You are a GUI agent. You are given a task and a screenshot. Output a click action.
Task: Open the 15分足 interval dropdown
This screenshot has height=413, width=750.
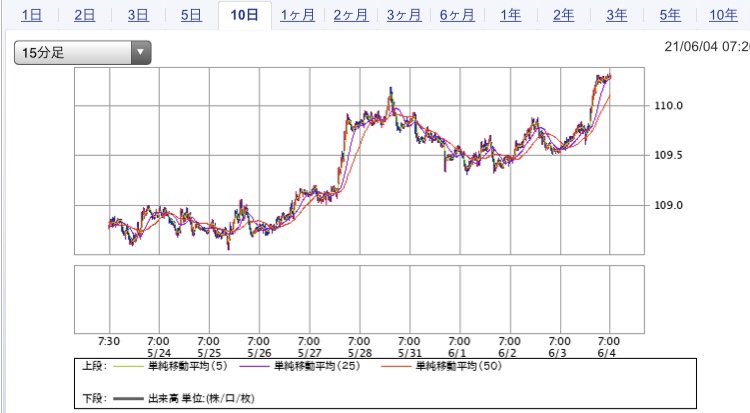coord(83,53)
